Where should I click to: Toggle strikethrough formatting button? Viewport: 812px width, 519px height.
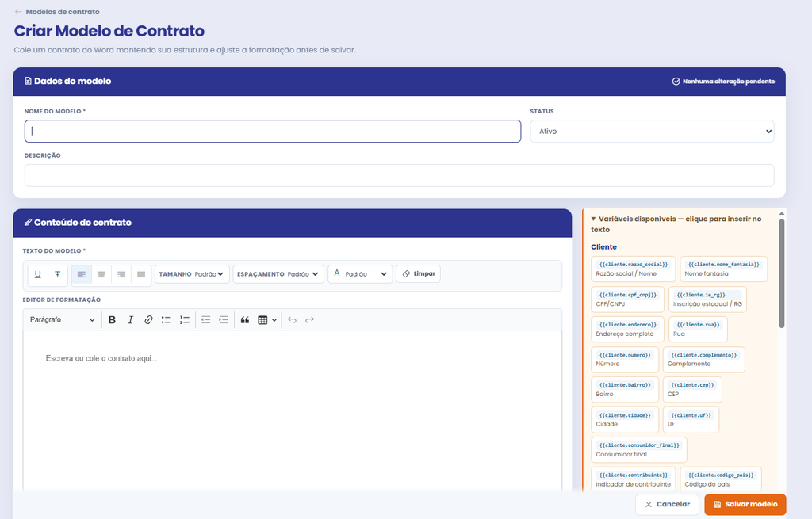tap(57, 274)
